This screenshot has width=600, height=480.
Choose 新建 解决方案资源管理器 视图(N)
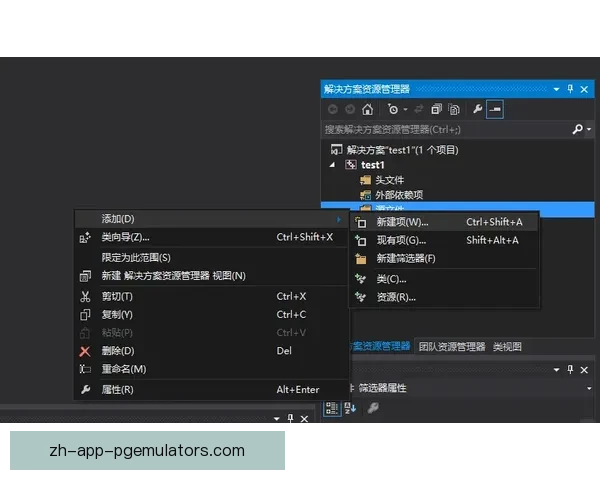[x=211, y=276]
